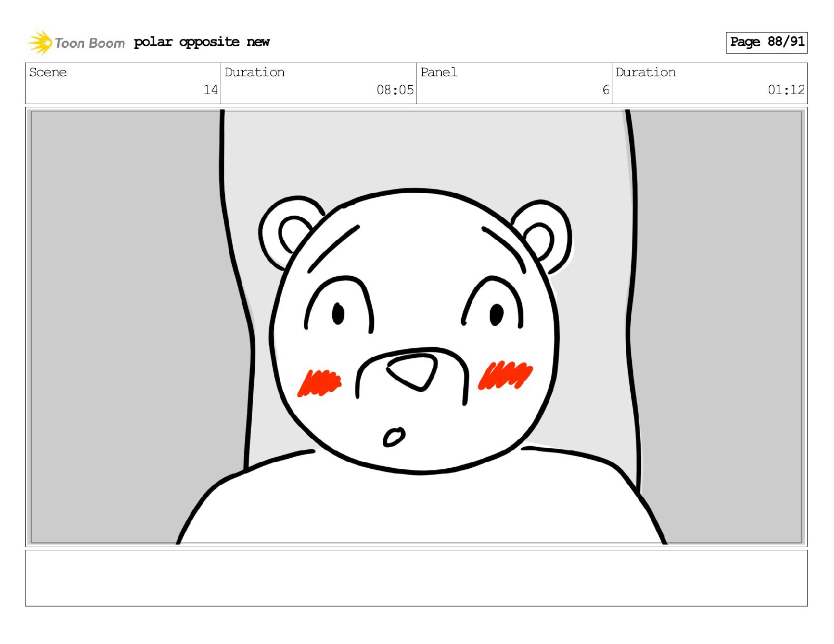Click the 'Page 88/91' indicator
Screen dimensions: 834x644
coord(767,42)
